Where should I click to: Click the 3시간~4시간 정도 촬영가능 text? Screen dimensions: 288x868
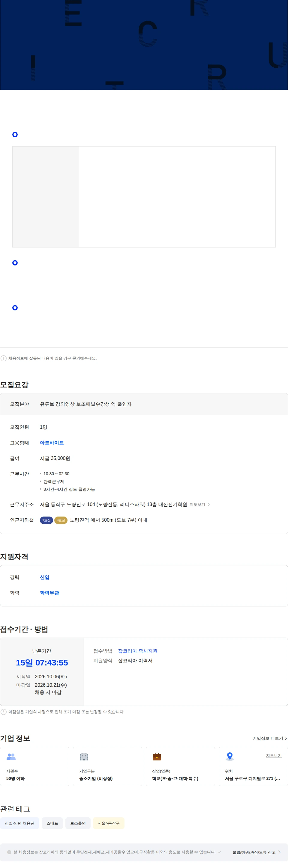[69, 489]
